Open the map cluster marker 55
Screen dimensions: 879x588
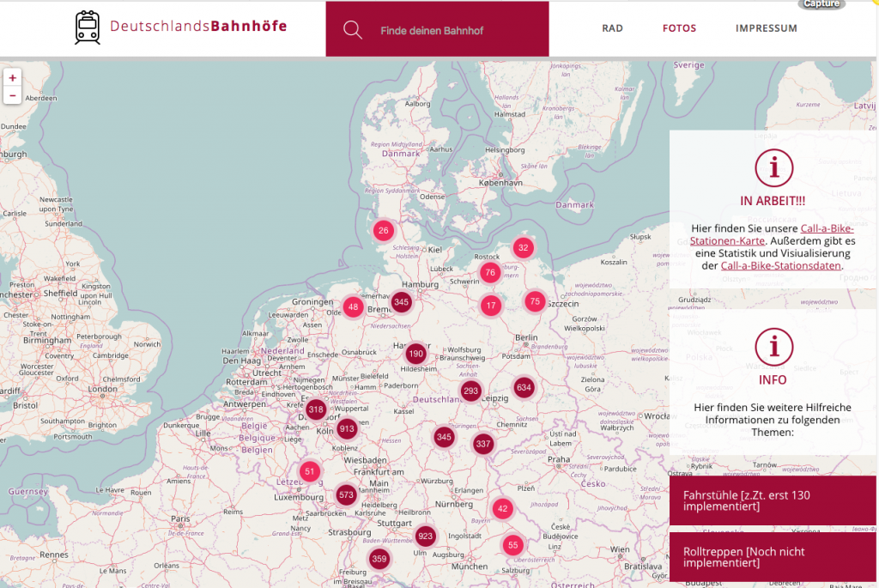[513, 545]
